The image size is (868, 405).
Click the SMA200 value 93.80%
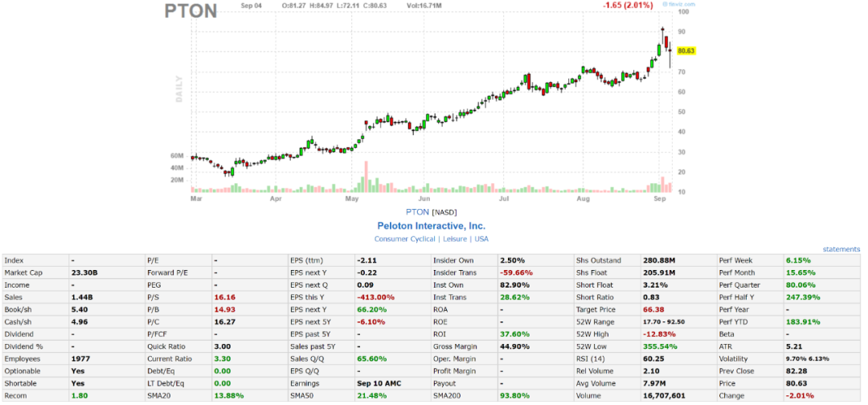coord(514,395)
